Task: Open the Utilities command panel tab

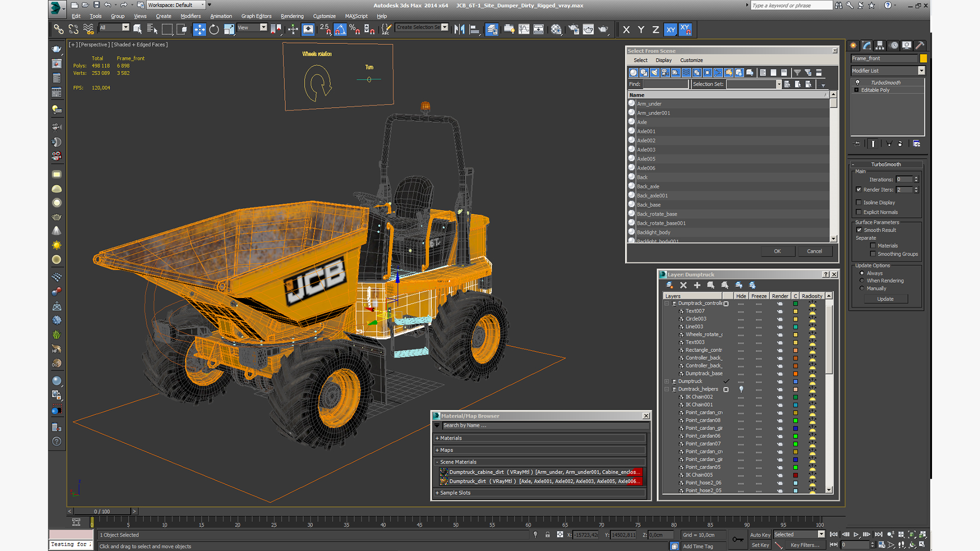Action: tap(920, 45)
